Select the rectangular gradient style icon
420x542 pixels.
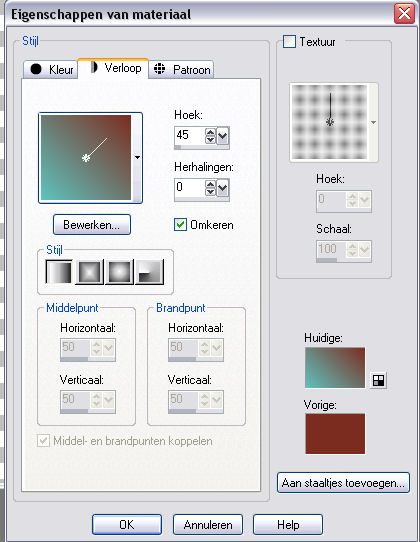[89, 272]
